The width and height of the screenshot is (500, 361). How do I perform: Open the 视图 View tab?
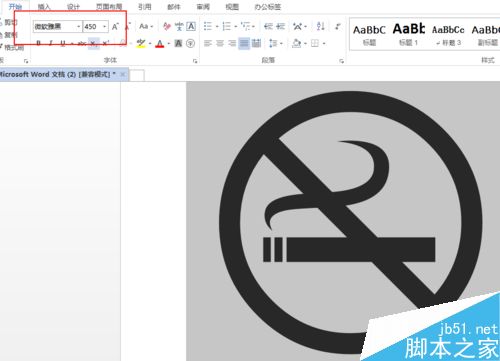(x=232, y=7)
